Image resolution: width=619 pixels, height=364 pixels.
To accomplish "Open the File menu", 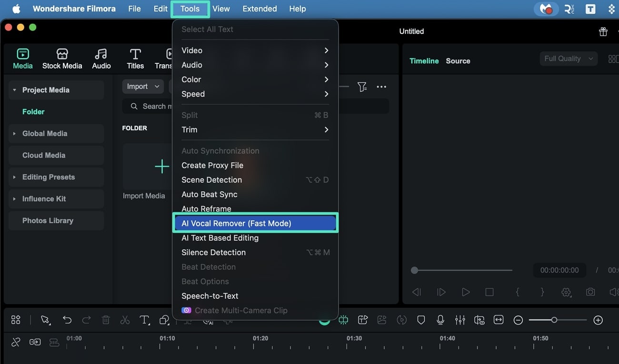I will (x=134, y=9).
